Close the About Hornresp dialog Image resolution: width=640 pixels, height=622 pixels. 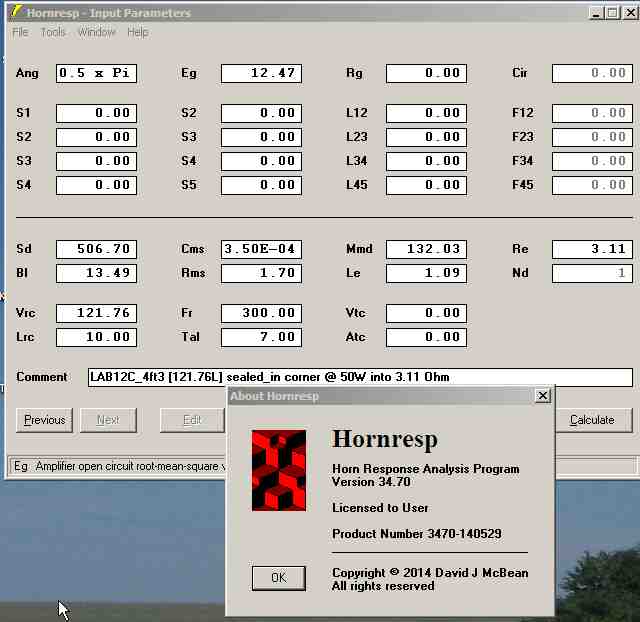(542, 395)
